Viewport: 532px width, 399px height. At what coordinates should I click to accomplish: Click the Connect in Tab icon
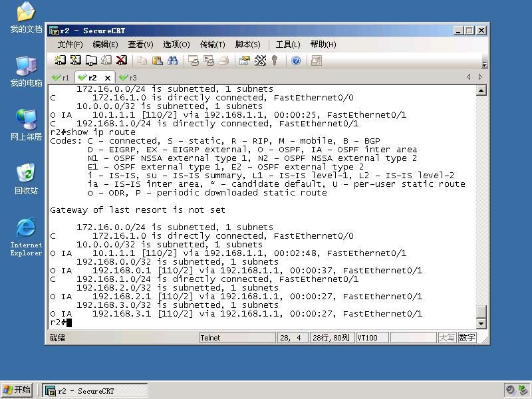coord(91,61)
